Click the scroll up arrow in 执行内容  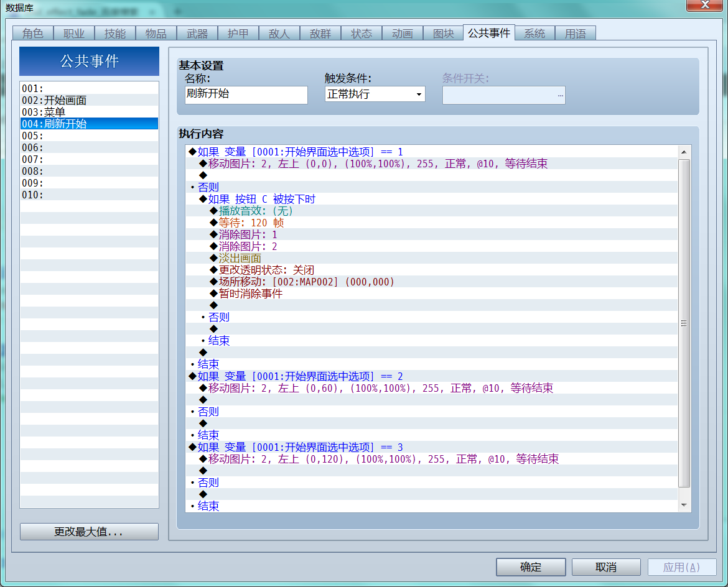[x=684, y=152]
